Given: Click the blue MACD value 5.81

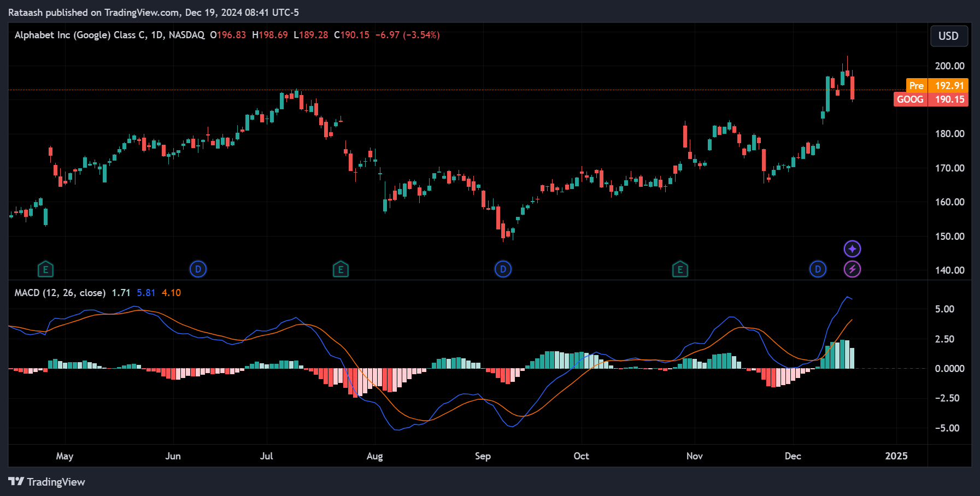Looking at the screenshot, I should [146, 293].
